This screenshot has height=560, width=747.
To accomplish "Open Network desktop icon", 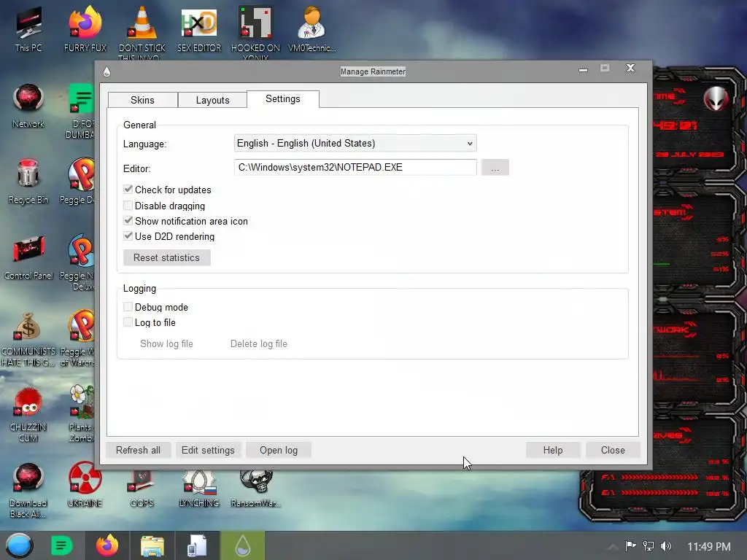I will (x=28, y=106).
